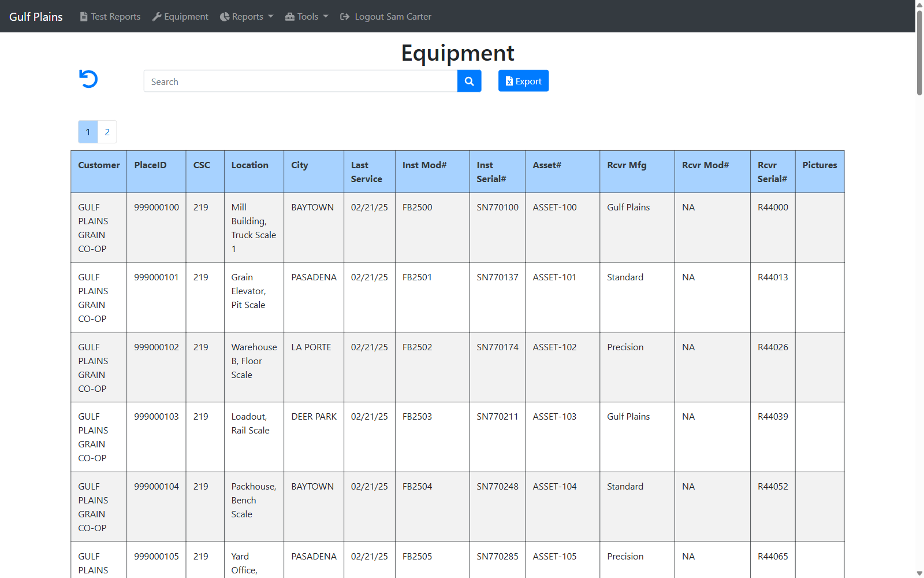This screenshot has height=578, width=924.
Task: Open the Gulf Plains brand link
Action: tap(36, 17)
